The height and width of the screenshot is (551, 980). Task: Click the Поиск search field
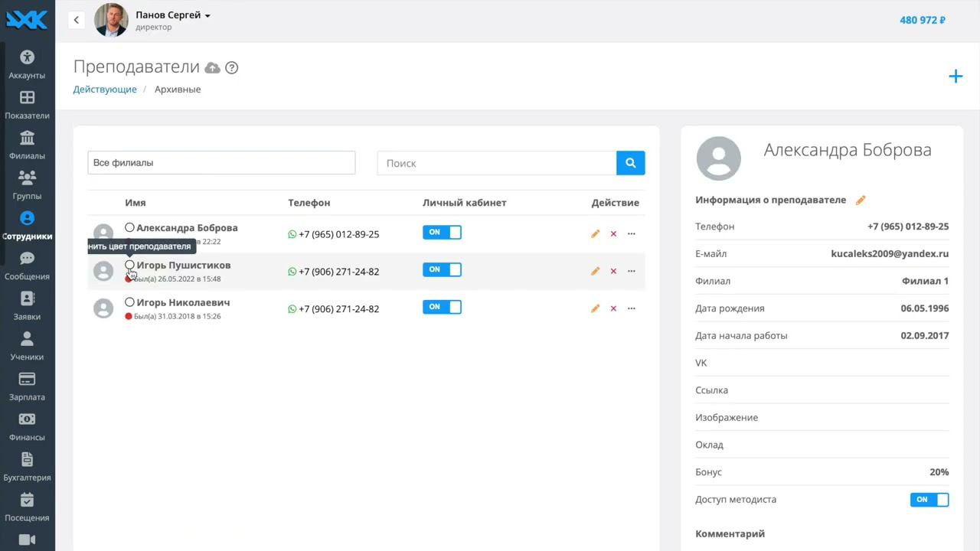tap(497, 163)
